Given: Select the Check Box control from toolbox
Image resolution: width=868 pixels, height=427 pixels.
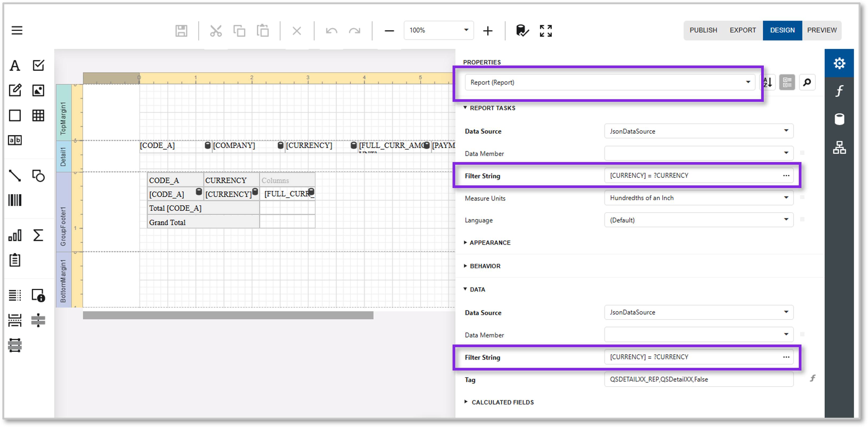Looking at the screenshot, I should coord(38,65).
